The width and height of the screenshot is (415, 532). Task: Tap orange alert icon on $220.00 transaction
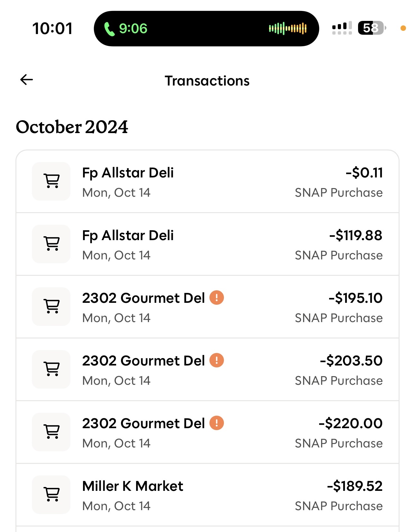pyautogui.click(x=217, y=423)
